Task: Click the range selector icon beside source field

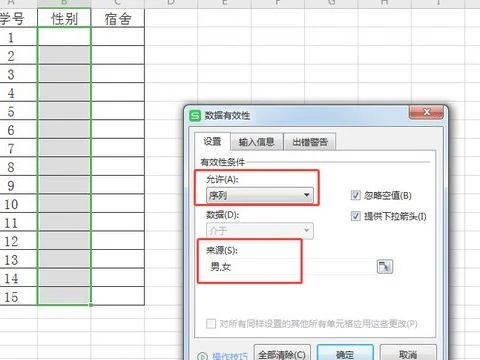Action: [385, 267]
